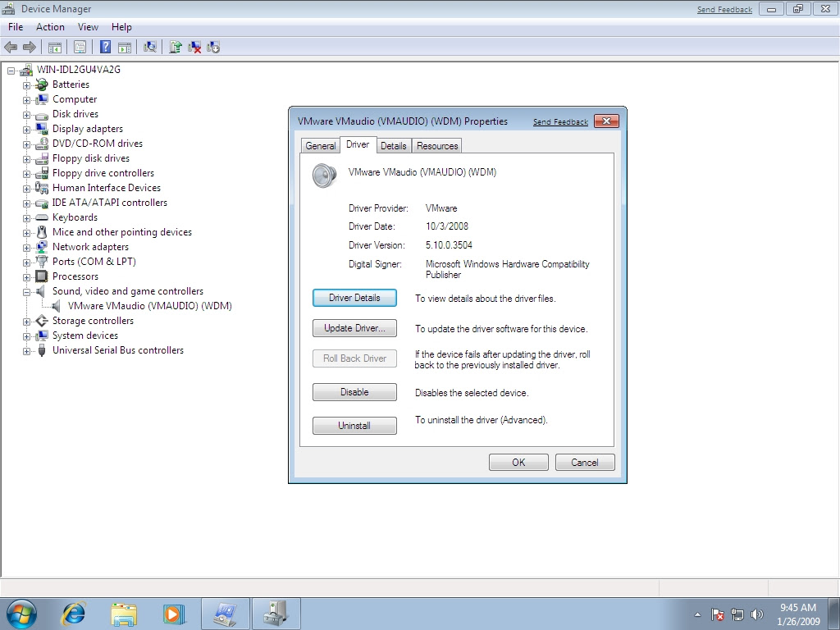Expand the Network adapters node
Image resolution: width=840 pixels, height=630 pixels.
(26, 248)
